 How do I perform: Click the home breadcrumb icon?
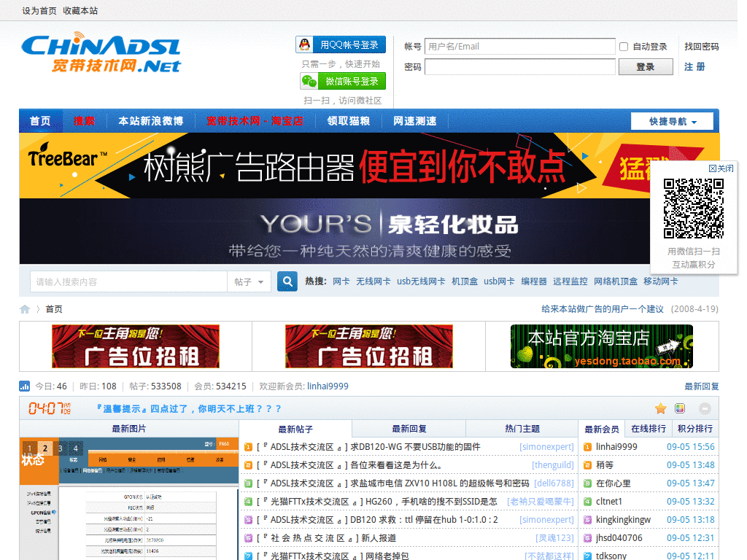pyautogui.click(x=25, y=309)
